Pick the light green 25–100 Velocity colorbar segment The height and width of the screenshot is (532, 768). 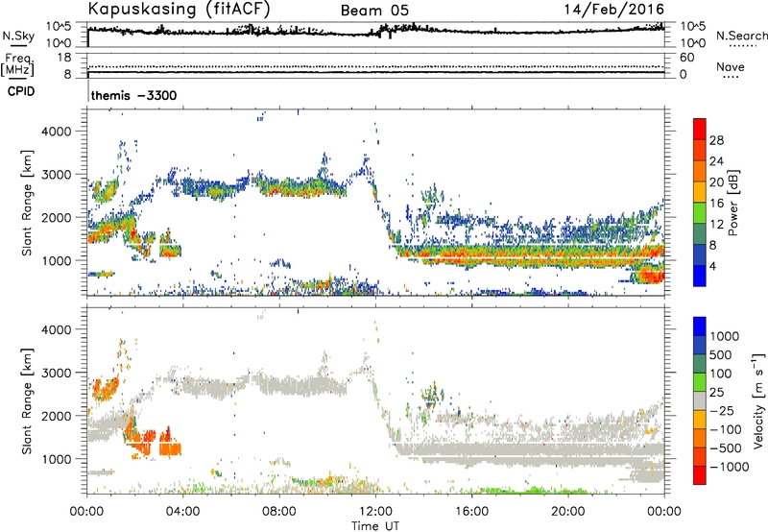pos(700,383)
